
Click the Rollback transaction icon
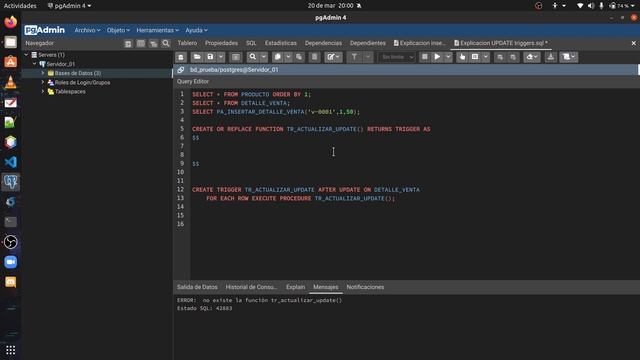[513, 57]
